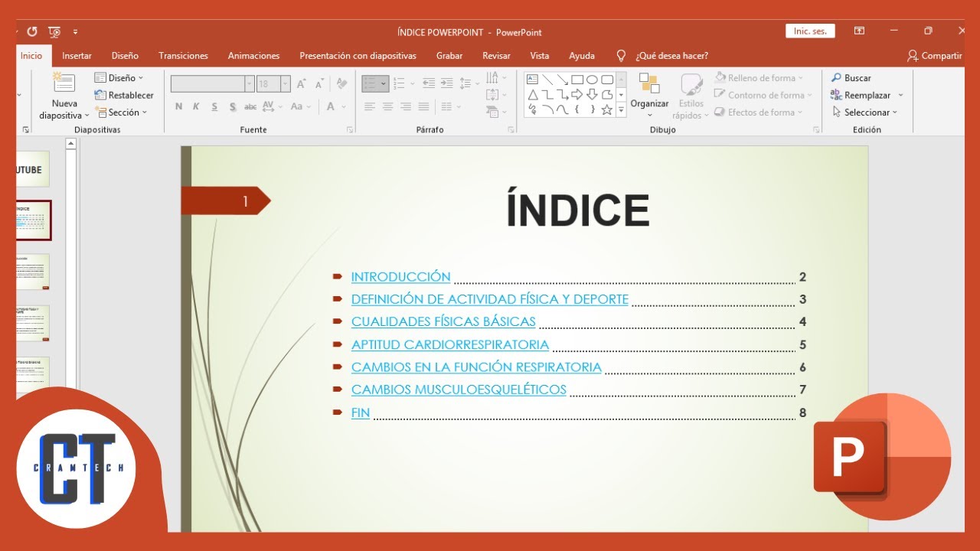Open the font color (A) swatch dropdown
The width and height of the screenshot is (980, 551).
coord(343,107)
